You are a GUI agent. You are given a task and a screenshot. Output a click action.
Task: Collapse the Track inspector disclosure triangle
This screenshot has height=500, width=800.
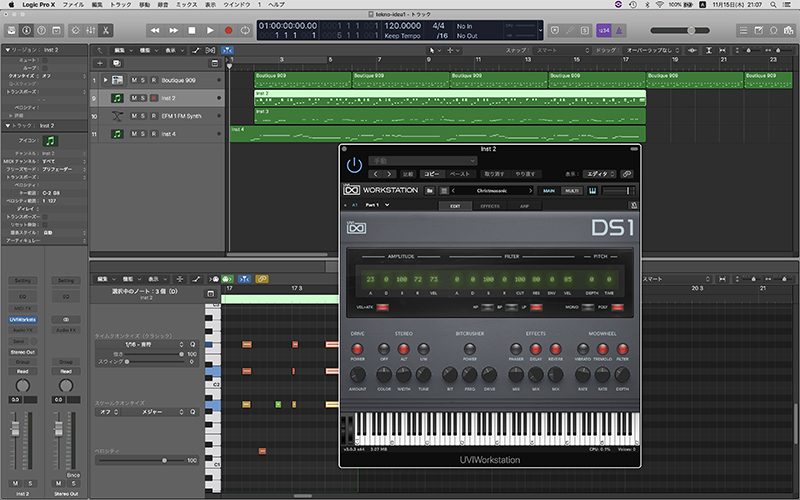pyautogui.click(x=8, y=126)
